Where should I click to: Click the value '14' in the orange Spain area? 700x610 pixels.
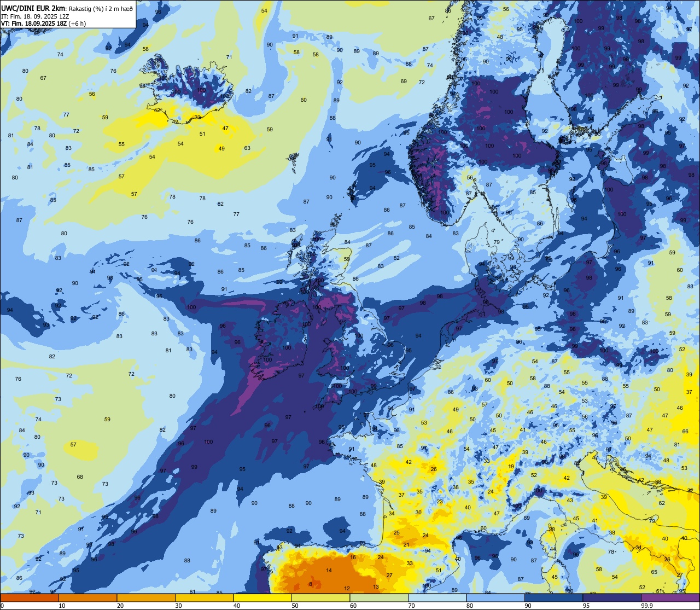point(329,571)
